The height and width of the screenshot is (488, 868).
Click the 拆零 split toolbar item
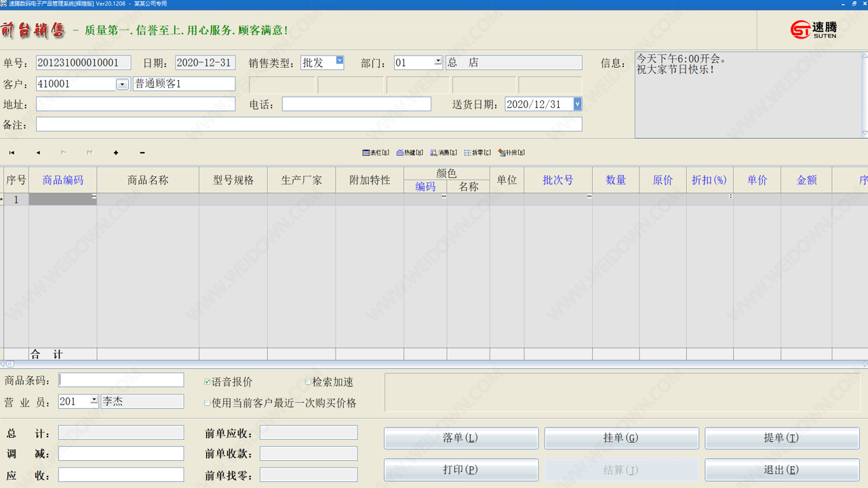click(x=477, y=152)
